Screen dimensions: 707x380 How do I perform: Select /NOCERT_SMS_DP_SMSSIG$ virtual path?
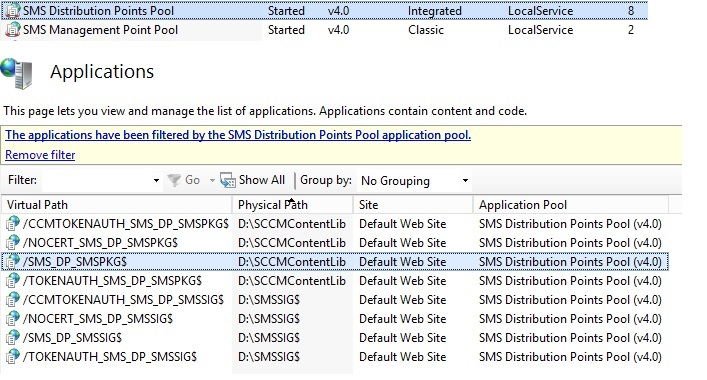(x=98, y=319)
